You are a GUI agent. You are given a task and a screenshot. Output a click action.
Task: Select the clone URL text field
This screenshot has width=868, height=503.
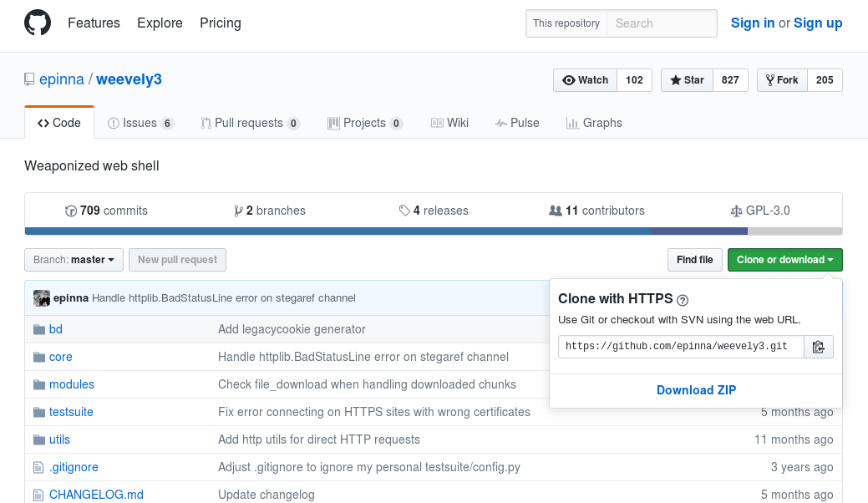point(681,347)
